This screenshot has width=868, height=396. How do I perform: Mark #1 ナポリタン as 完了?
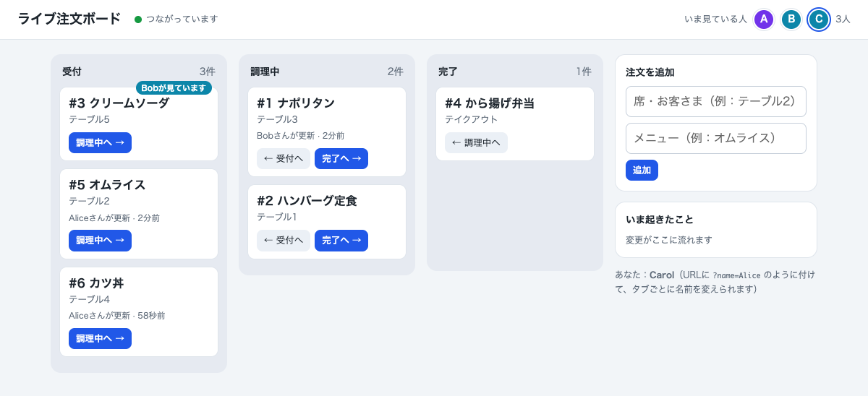[341, 158]
